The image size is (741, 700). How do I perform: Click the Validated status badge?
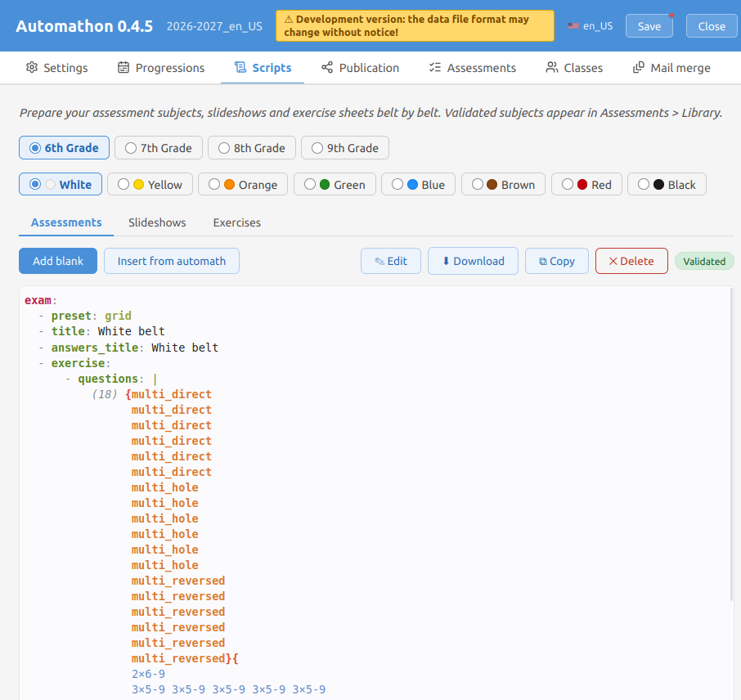click(704, 262)
